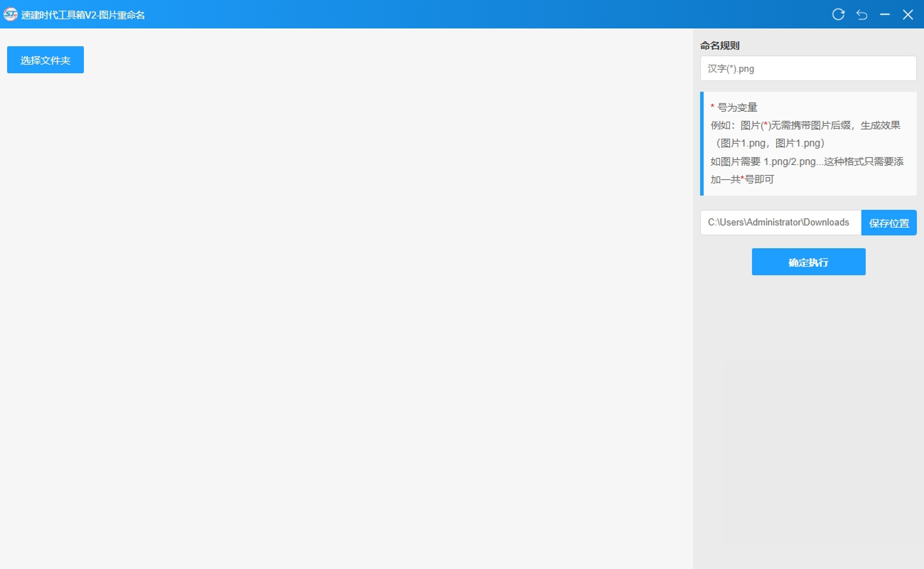
Task: Click the "加一共*号即可" hint line
Action: [742, 180]
